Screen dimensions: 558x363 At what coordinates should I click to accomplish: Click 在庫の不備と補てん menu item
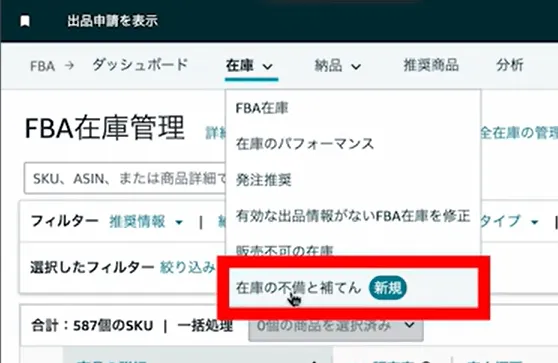coord(298,288)
